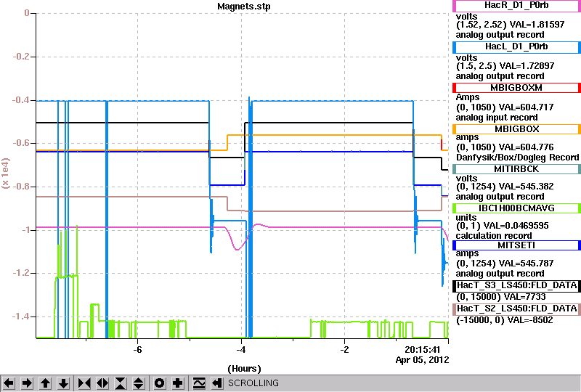Click the -6 tick on hours axis
Image resolution: width=581 pixels, height=392 pixels.
click(137, 350)
